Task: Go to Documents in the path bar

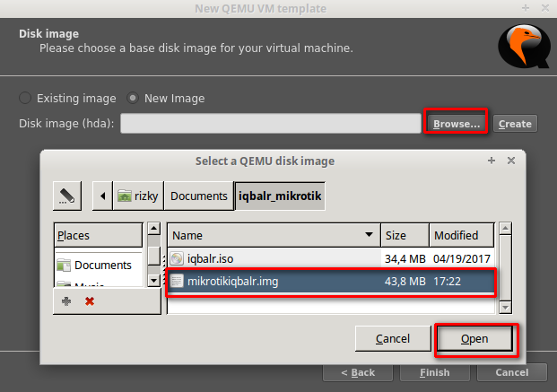Action: 199,196
